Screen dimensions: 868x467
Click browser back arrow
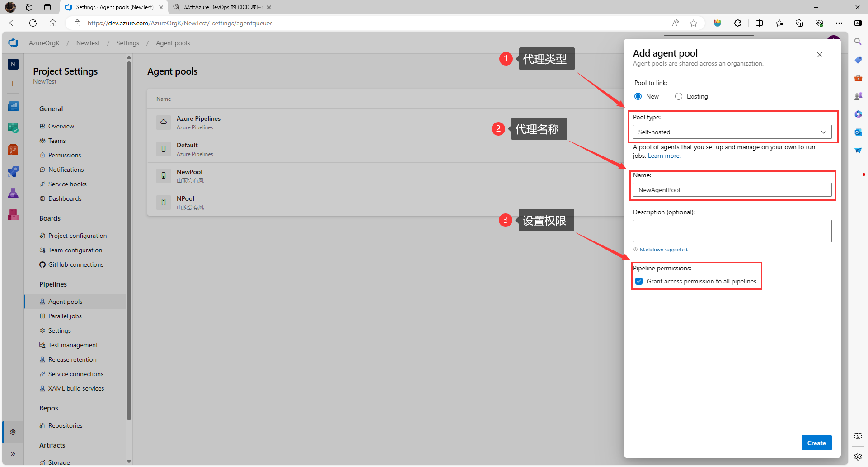13,23
